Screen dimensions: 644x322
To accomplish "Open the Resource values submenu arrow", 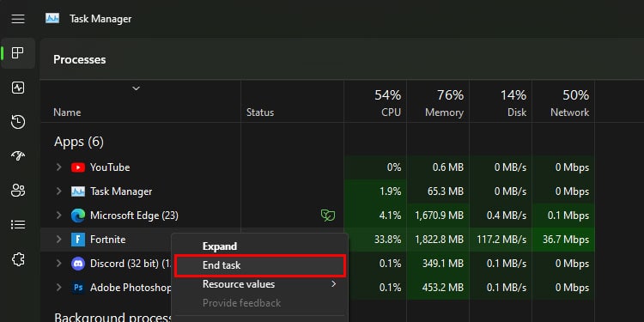I will pos(334,284).
